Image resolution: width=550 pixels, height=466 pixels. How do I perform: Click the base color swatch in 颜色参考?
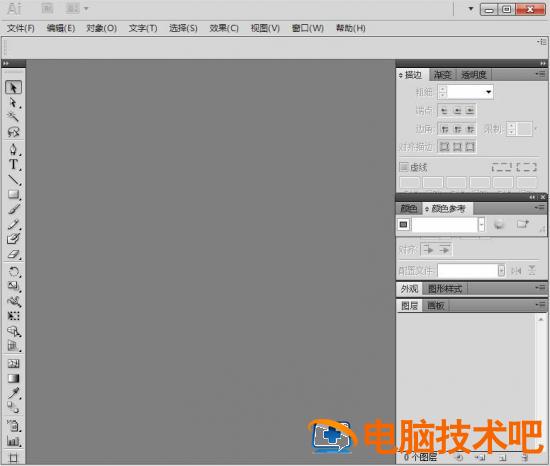point(404,224)
